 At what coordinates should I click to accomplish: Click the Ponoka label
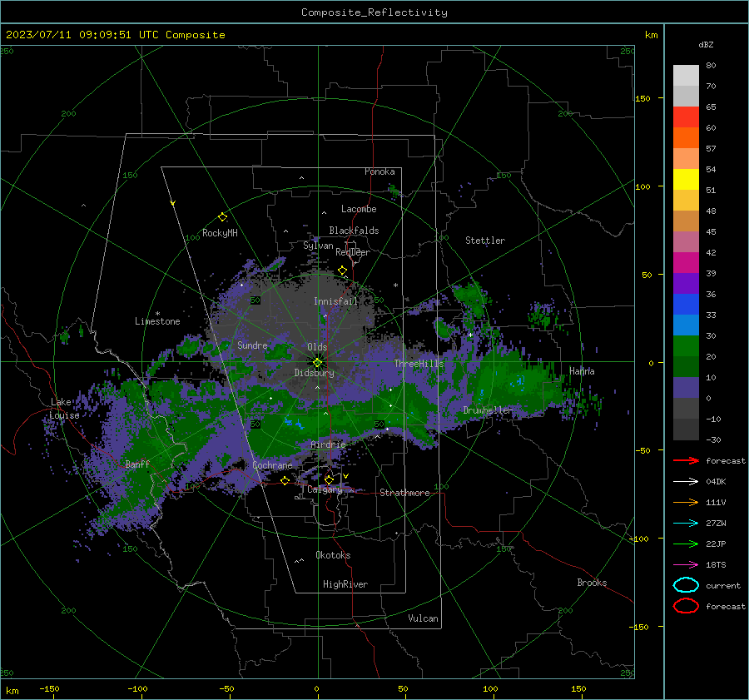[379, 171]
